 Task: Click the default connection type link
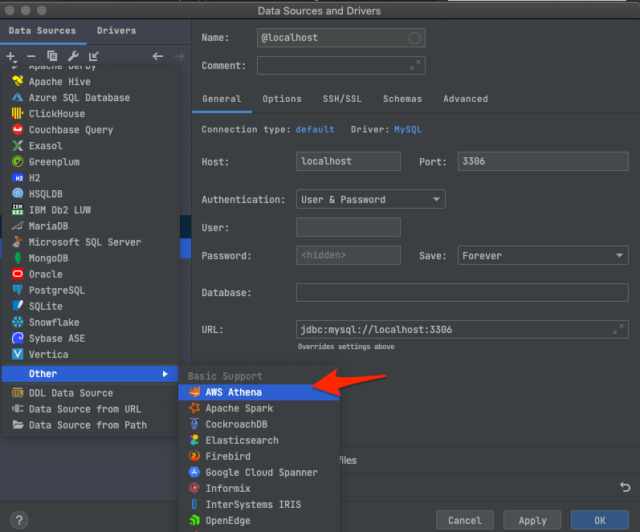coord(315,129)
